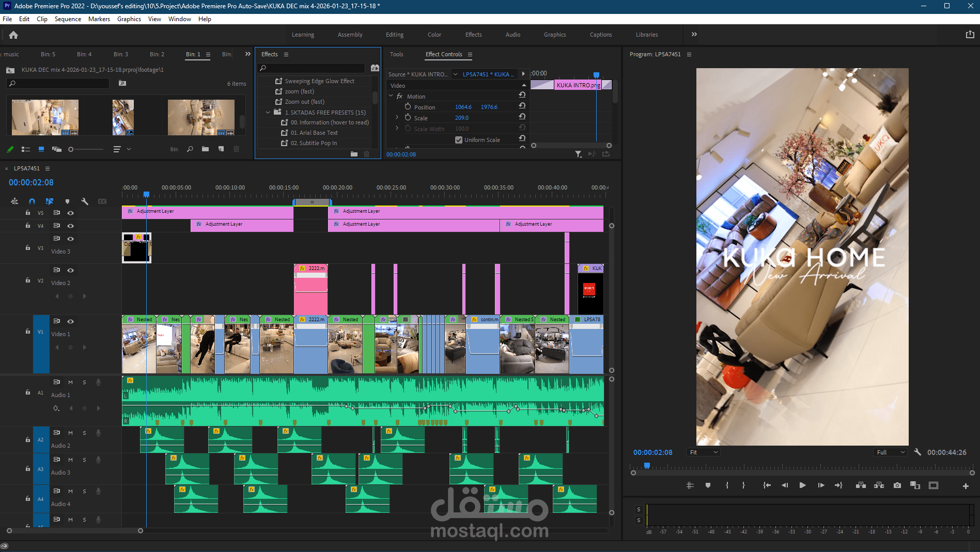980x552 pixels.
Task: Add Marker in Program monitor transport bar
Action: point(708,485)
